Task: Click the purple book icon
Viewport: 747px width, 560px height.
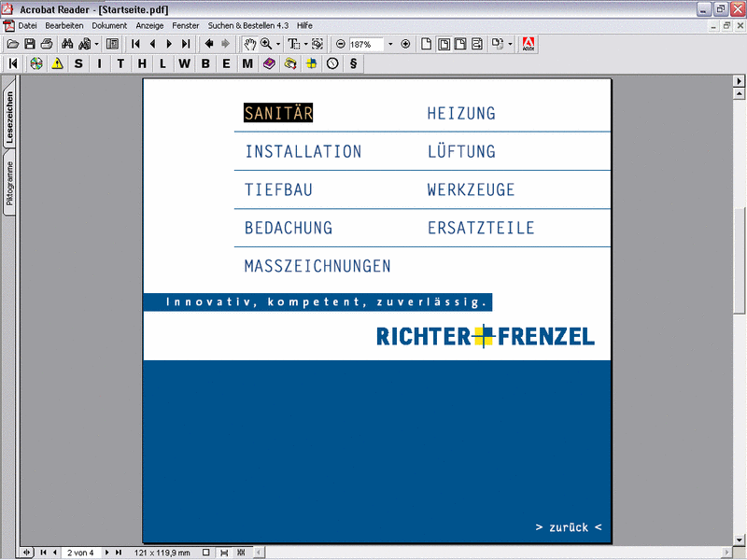Action: (x=269, y=63)
